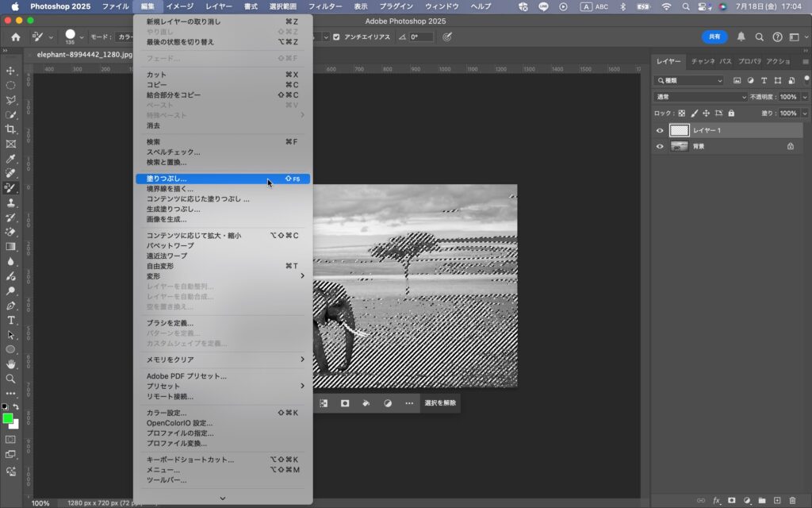Select the Eyedropper tool
This screenshot has width=812, height=508.
coord(10,159)
